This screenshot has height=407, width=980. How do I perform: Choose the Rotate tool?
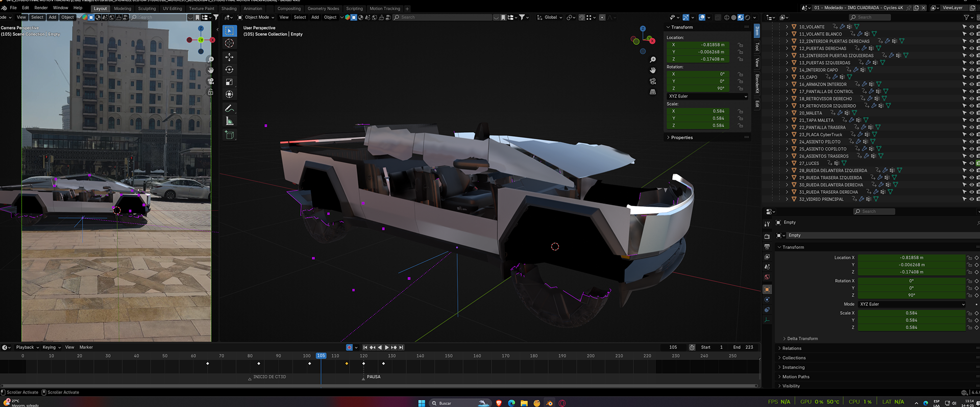click(x=229, y=69)
